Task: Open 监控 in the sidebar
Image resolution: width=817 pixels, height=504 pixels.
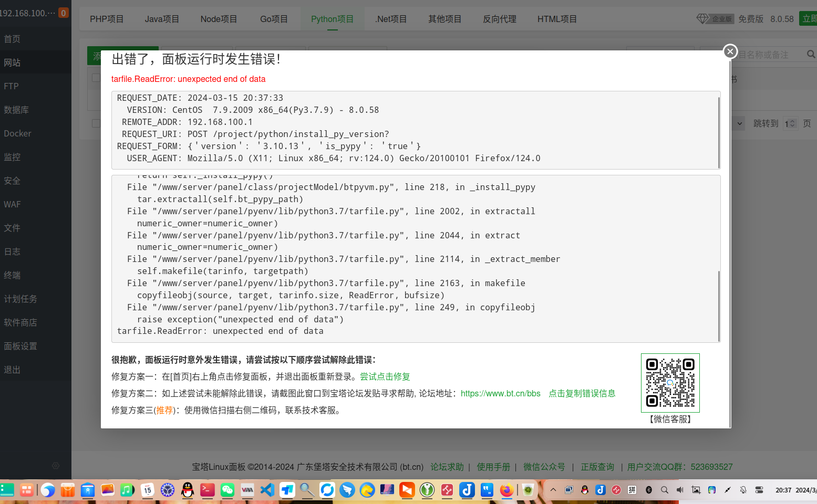Action: tap(36, 157)
